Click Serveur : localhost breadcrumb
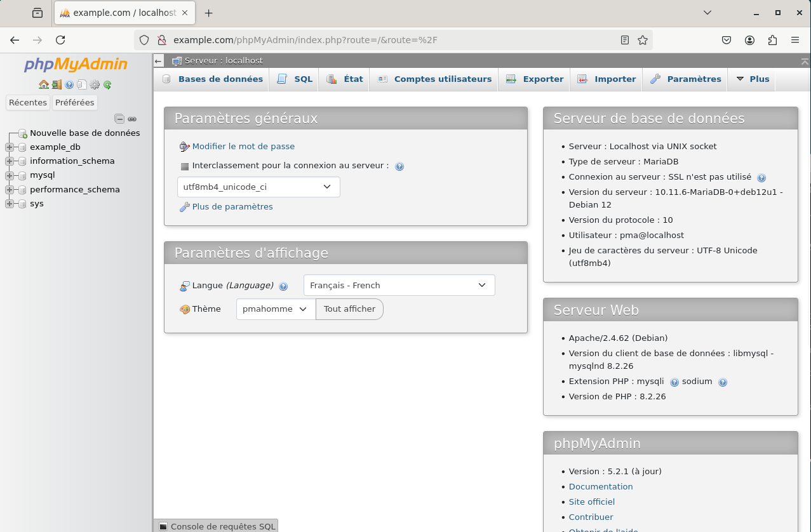Screen dimensions: 811x532 224,61
